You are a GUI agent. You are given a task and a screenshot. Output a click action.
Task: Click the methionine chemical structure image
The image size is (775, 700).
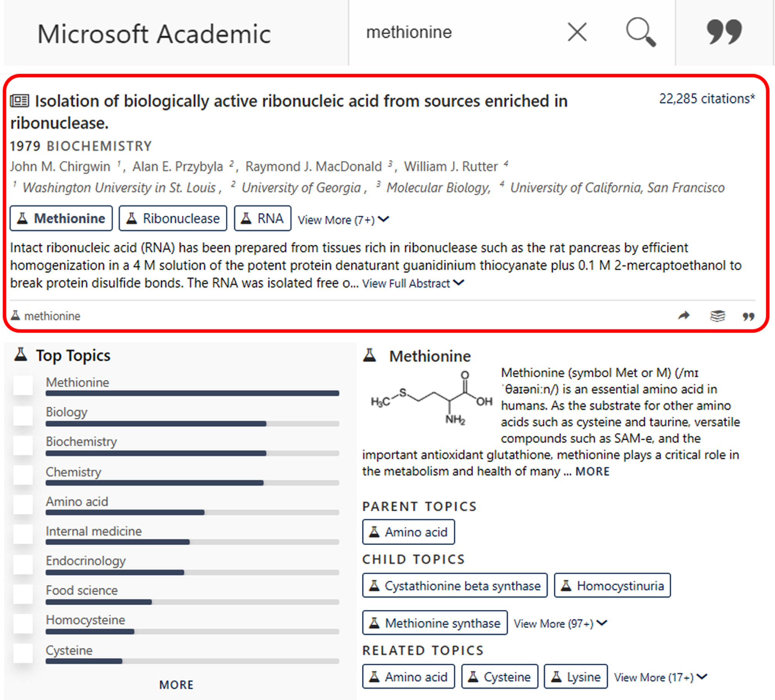[x=431, y=398]
